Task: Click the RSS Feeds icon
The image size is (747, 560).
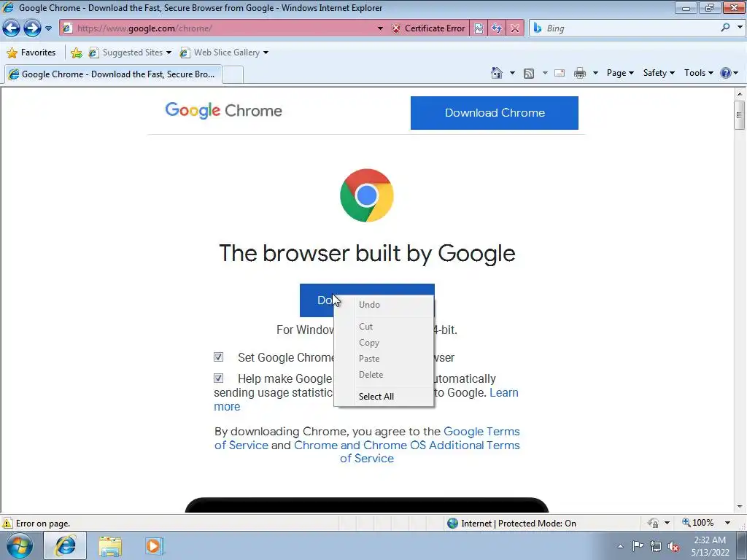Action: click(529, 73)
